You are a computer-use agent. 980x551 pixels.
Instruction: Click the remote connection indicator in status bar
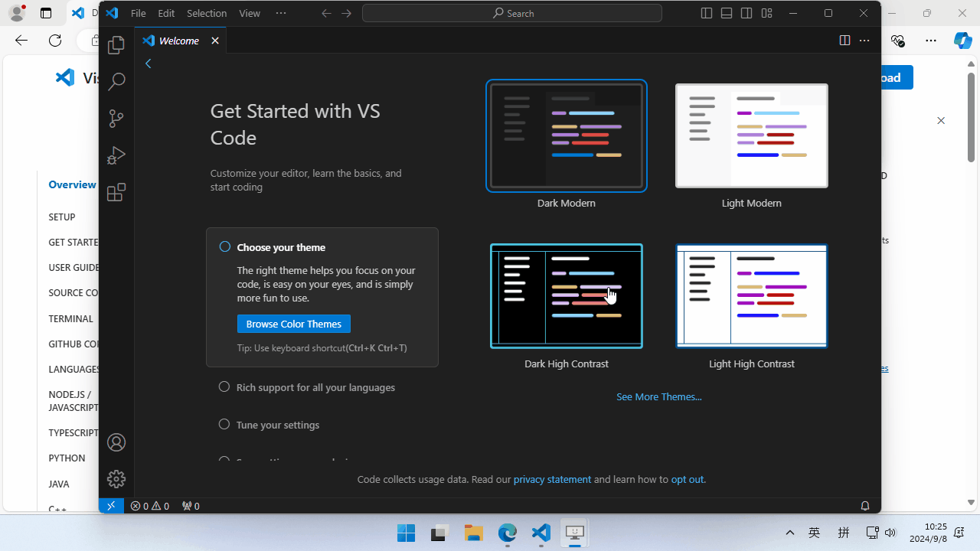click(111, 506)
